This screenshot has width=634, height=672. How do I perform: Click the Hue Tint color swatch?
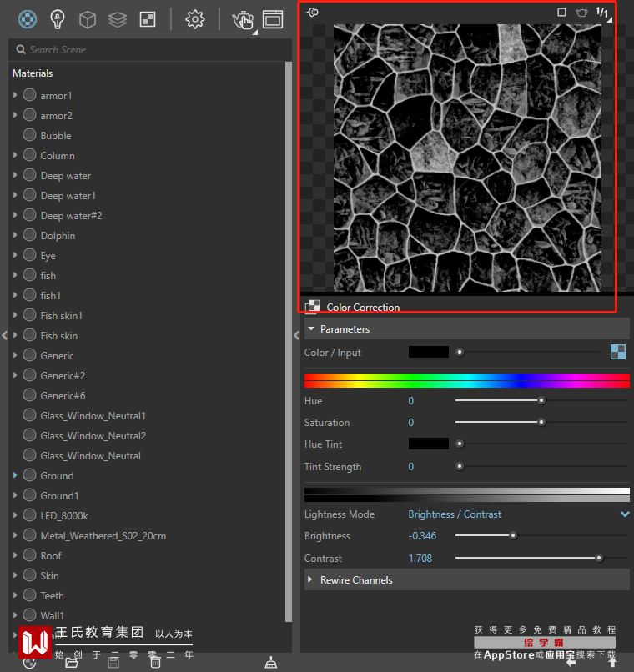click(x=428, y=444)
